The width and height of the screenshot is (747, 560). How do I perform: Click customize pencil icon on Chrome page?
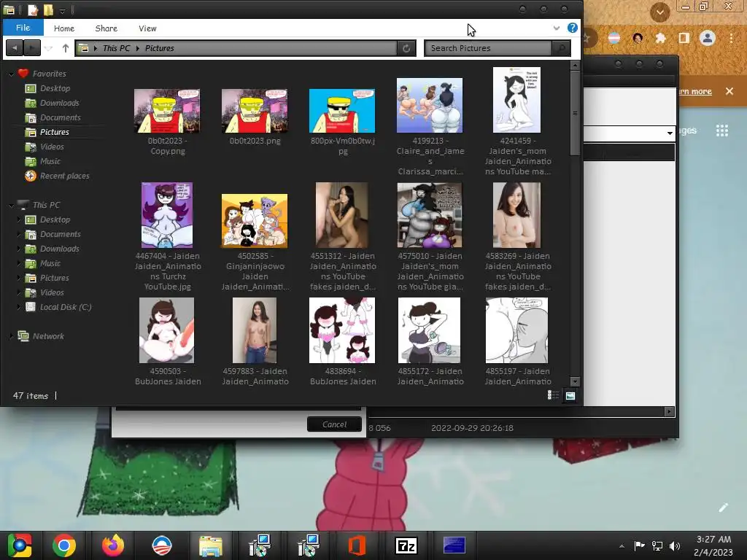[723, 507]
